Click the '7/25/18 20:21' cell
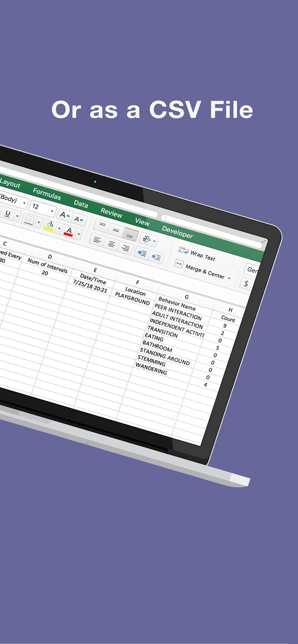Image resolution: width=298 pixels, height=644 pixels. [90, 286]
